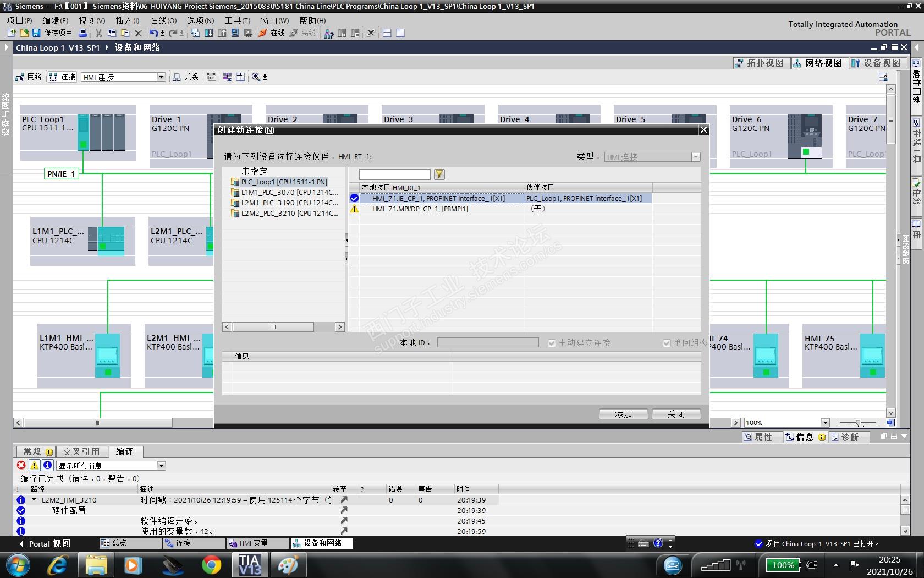This screenshot has height=578, width=924.
Task: Switch to the 交叉引用 cross-reference tab
Action: (x=81, y=452)
